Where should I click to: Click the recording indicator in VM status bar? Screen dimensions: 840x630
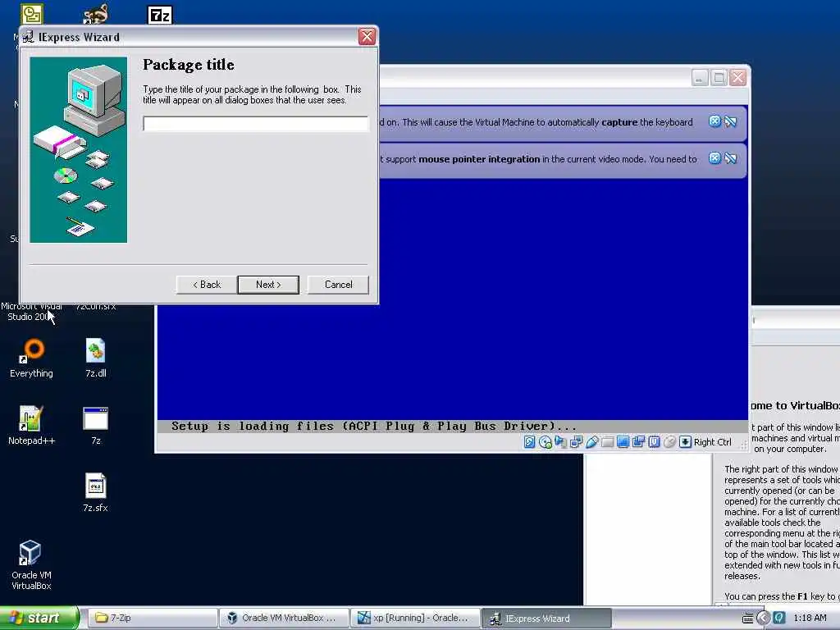pos(638,442)
